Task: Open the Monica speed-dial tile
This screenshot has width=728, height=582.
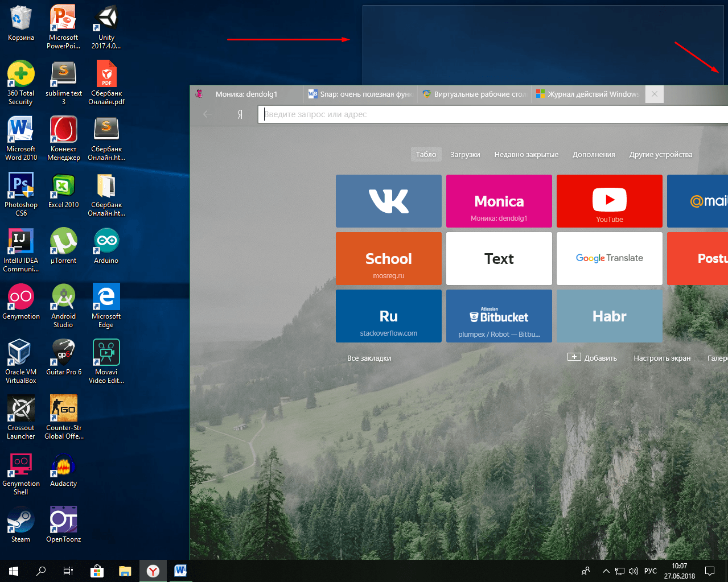Action: coord(499,201)
